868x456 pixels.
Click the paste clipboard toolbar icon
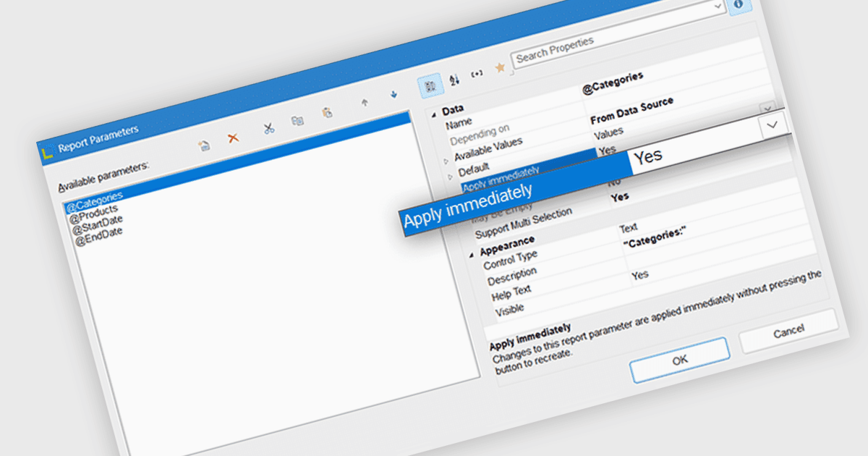coord(327,112)
